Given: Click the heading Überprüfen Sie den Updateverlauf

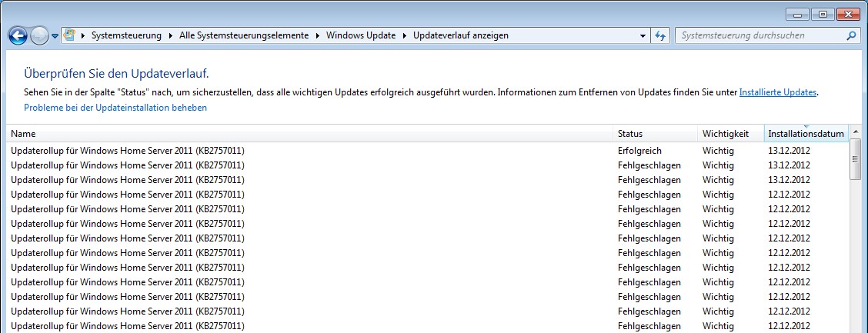Looking at the screenshot, I should click(116, 74).
